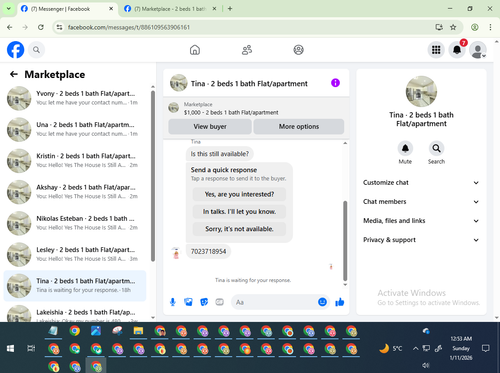Open Una conversation
The height and width of the screenshot is (373, 500).
[x=75, y=129]
